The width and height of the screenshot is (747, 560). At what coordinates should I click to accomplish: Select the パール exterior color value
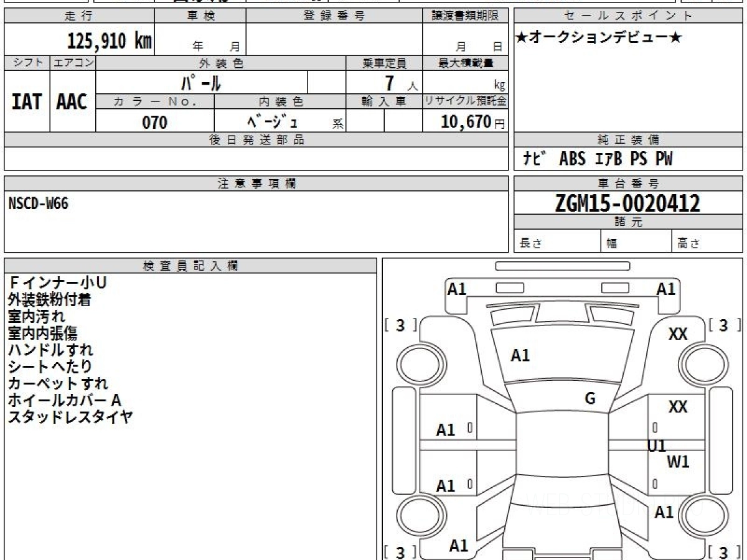tap(200, 83)
